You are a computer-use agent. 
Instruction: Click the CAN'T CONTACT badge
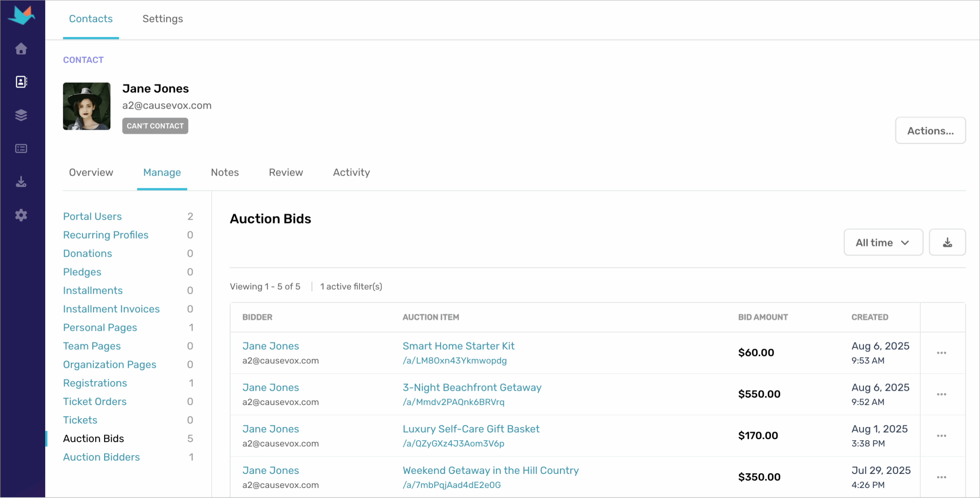(155, 126)
